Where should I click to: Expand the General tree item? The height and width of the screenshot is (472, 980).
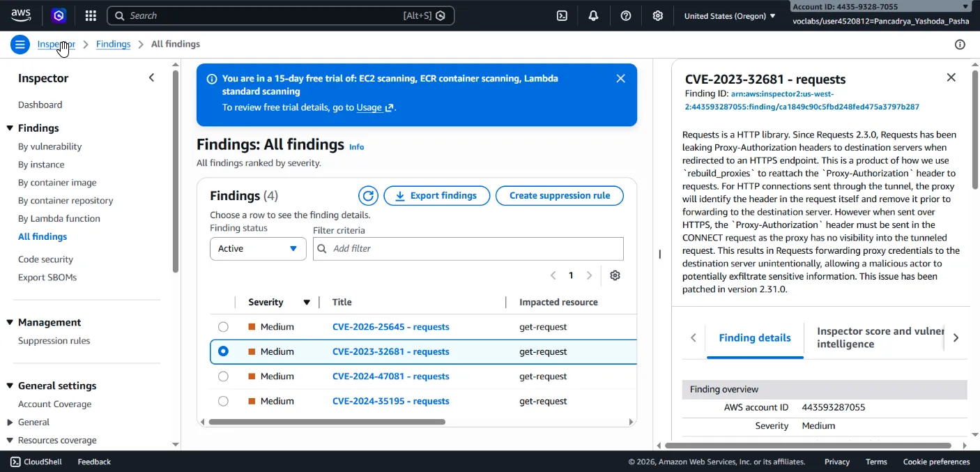pos(10,422)
